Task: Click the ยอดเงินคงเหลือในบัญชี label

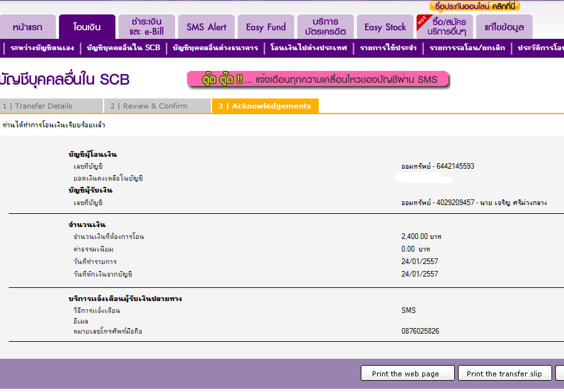Action: [x=108, y=178]
